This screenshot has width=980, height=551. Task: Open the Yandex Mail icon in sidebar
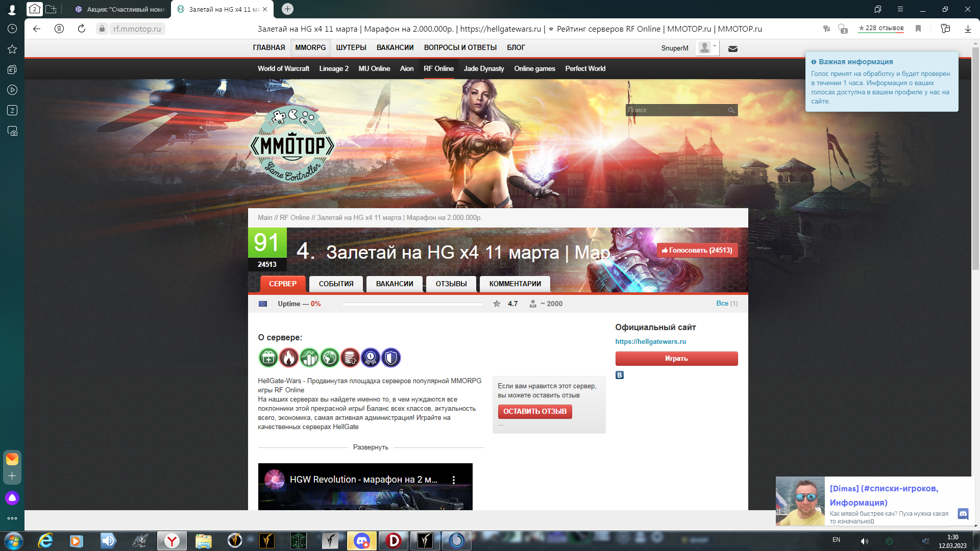[12, 459]
